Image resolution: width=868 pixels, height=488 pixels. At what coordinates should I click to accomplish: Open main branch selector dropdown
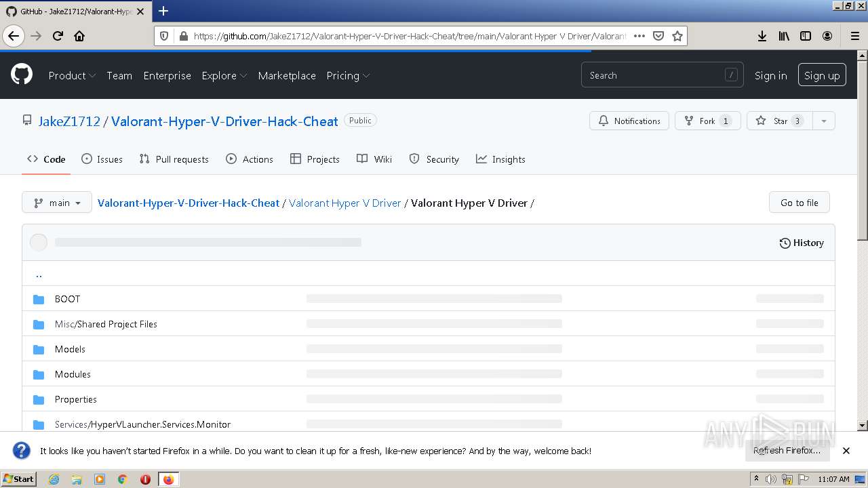tap(57, 203)
